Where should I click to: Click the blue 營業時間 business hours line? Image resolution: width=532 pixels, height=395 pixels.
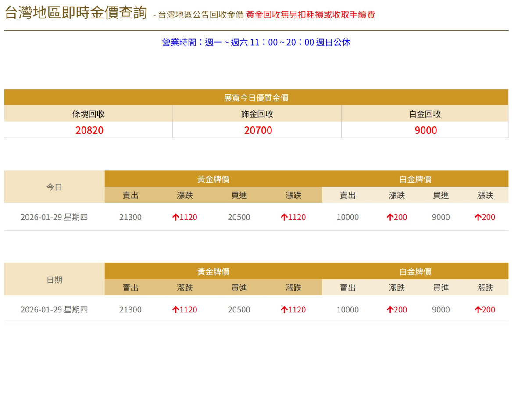click(256, 42)
